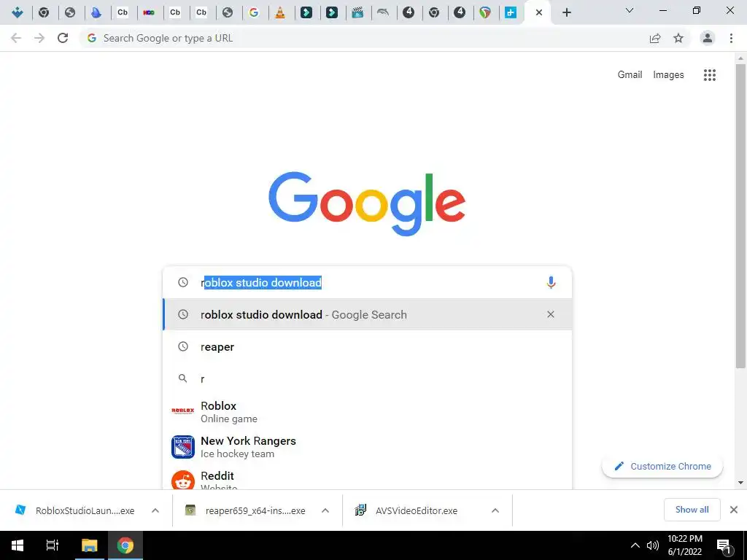
Task: Click the Roblox logo thumbnail
Action: (x=183, y=411)
